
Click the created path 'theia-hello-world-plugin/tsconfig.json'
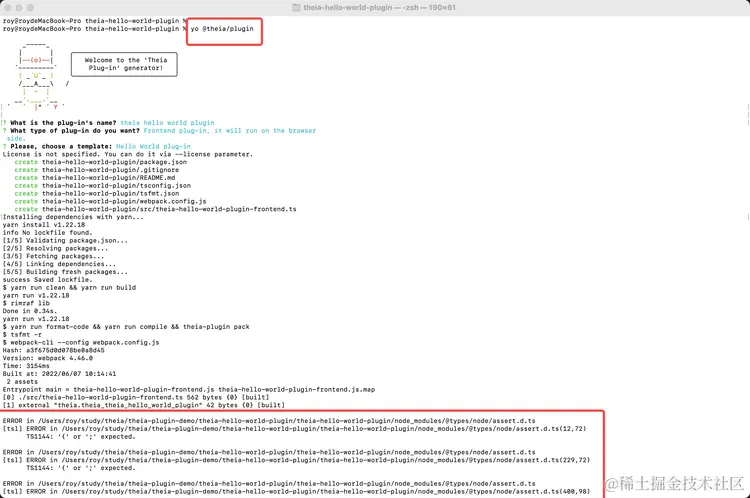tap(116, 186)
